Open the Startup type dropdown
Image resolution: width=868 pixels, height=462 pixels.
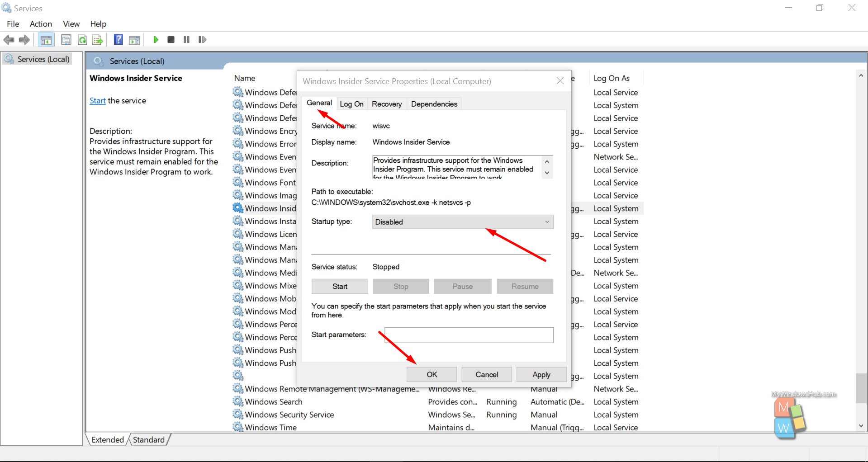[x=463, y=222]
